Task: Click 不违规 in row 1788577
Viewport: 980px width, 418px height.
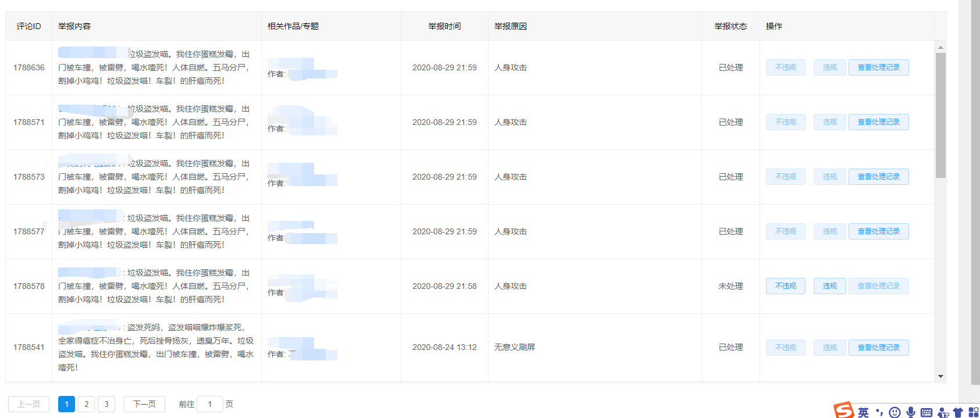Action: (785, 231)
